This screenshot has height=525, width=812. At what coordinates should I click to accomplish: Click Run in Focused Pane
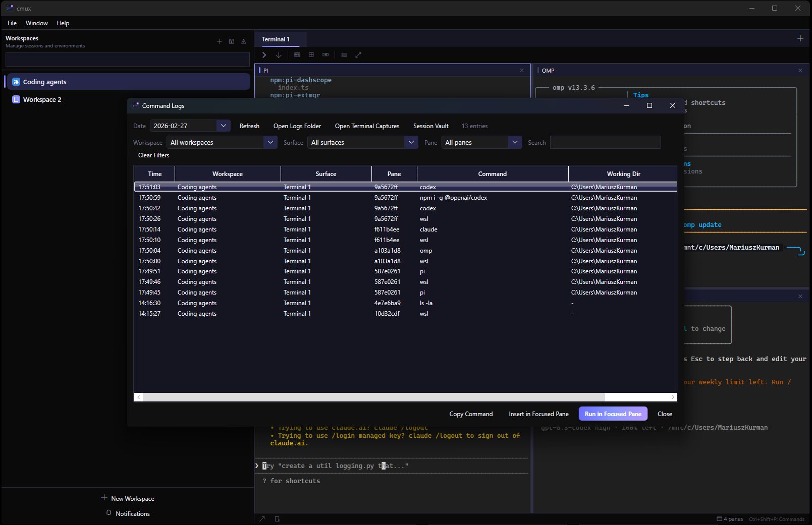point(613,414)
